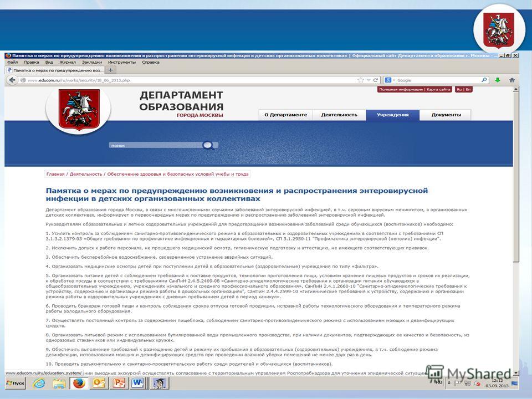Select the "Памятка о мерах" browser tab

pyautogui.click(x=55, y=70)
